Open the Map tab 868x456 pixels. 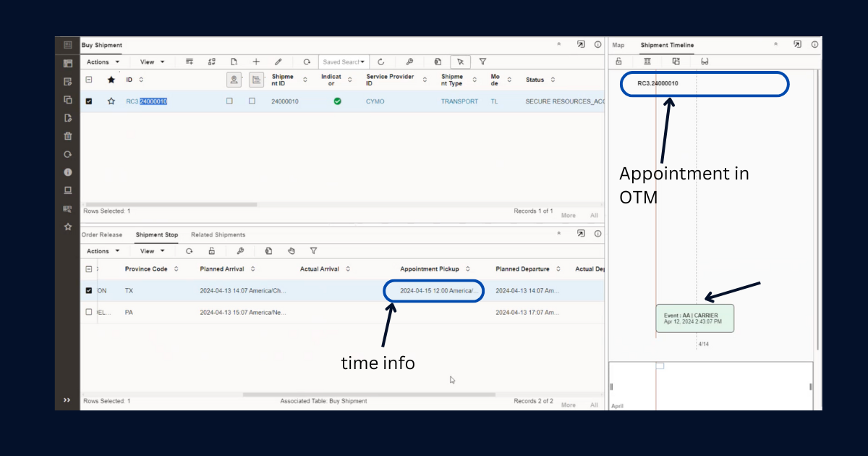click(x=618, y=45)
